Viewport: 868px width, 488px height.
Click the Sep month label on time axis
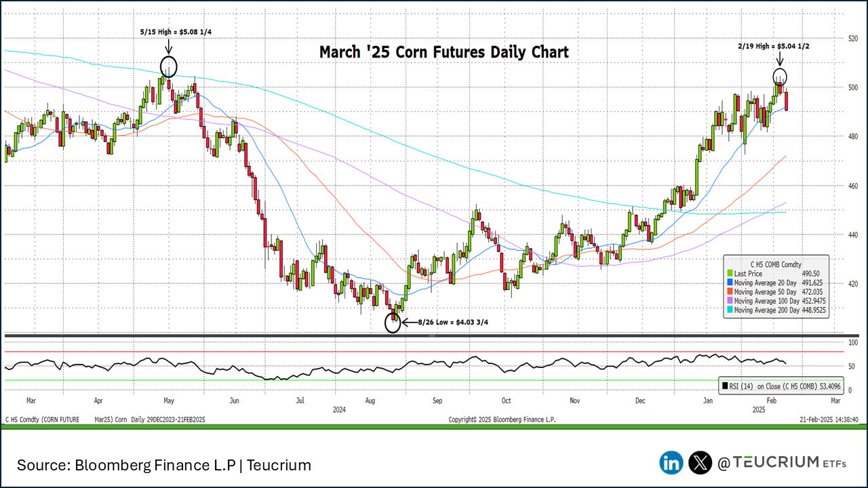click(x=437, y=401)
